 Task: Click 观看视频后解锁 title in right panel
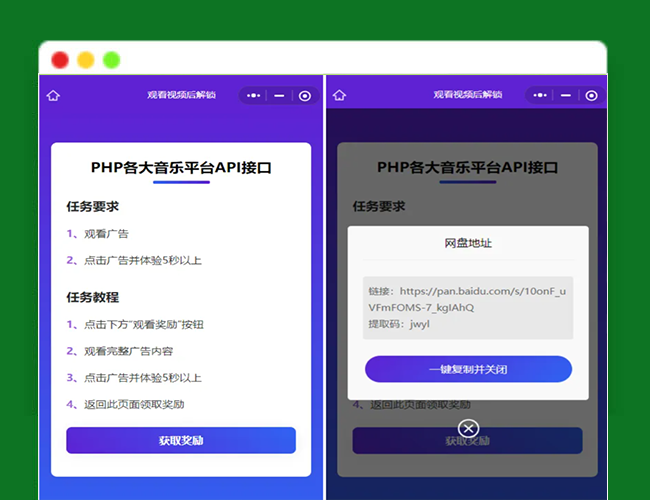coord(467,96)
